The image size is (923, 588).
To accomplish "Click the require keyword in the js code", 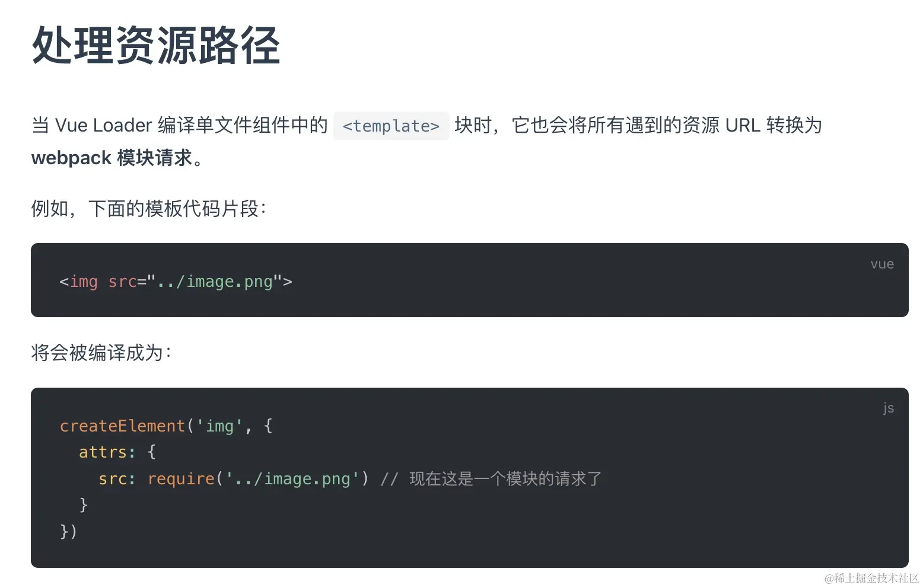I will 181,478.
